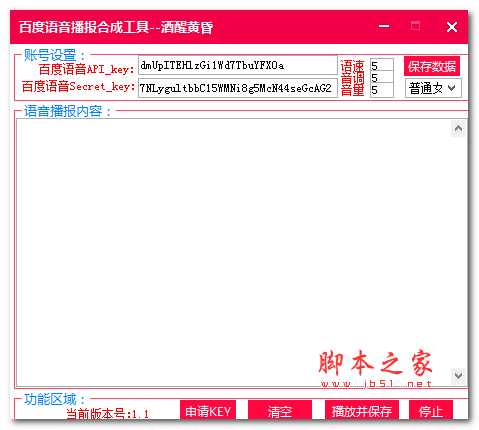This screenshot has width=479, height=430.
Task: Click the 播放并保存 button
Action: point(362,410)
